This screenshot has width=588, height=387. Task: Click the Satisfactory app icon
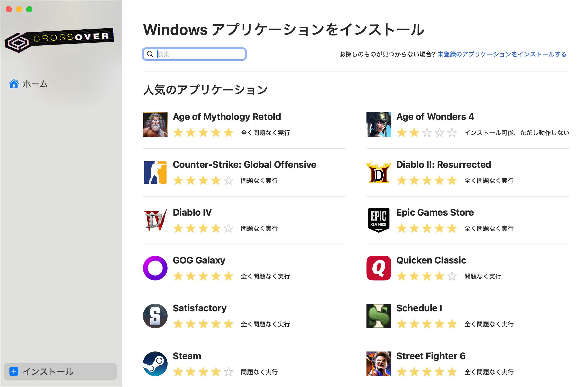click(x=155, y=316)
